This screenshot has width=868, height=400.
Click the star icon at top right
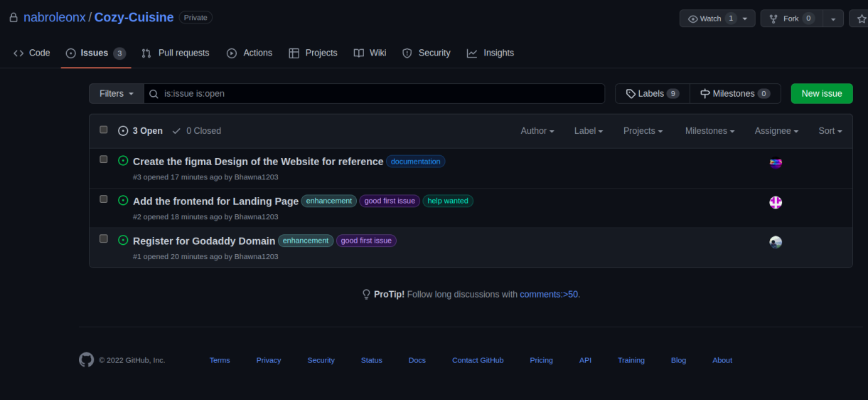(x=862, y=19)
